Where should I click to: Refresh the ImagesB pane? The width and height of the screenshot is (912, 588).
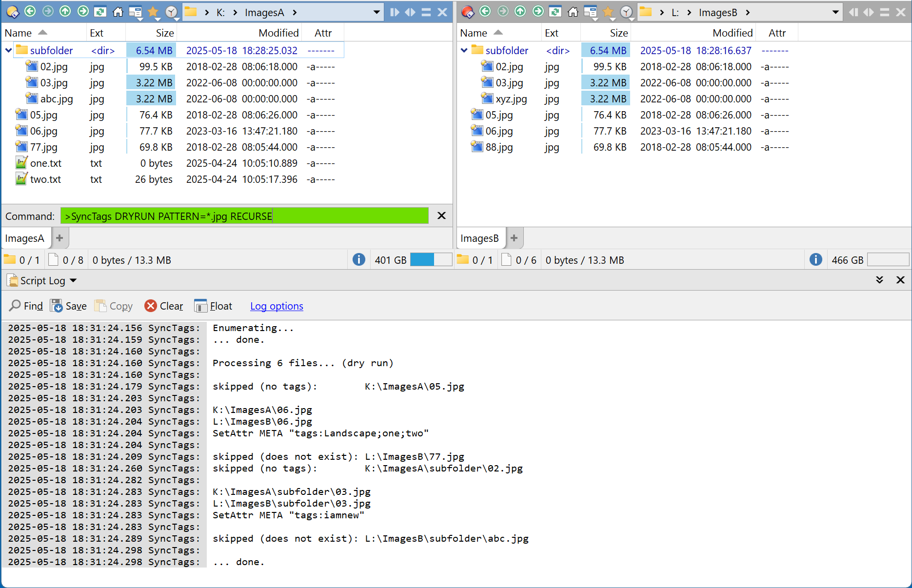(x=555, y=12)
